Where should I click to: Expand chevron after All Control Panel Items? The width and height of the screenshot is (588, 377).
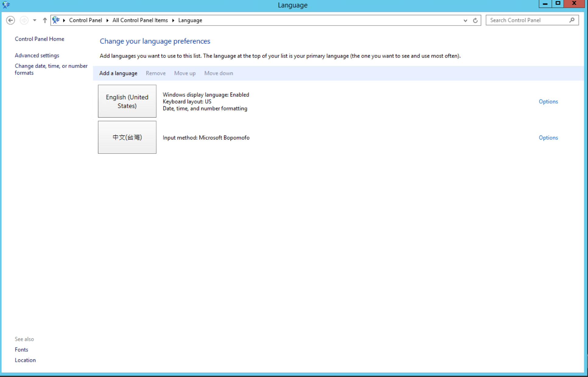(x=173, y=20)
